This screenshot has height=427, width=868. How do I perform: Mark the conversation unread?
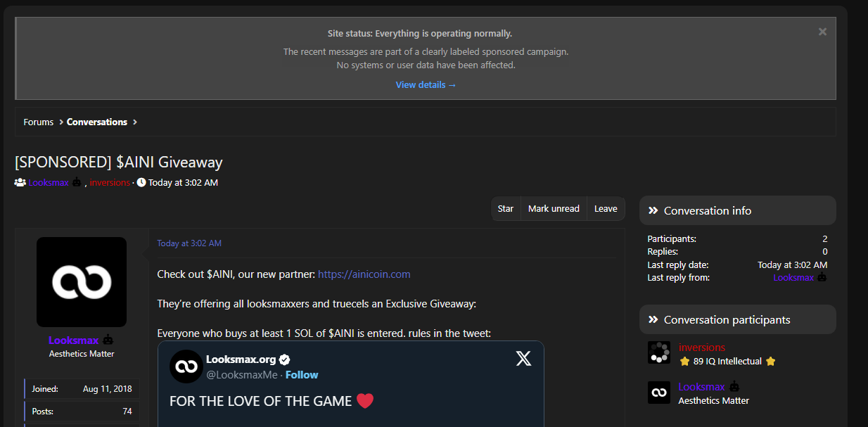pos(554,209)
